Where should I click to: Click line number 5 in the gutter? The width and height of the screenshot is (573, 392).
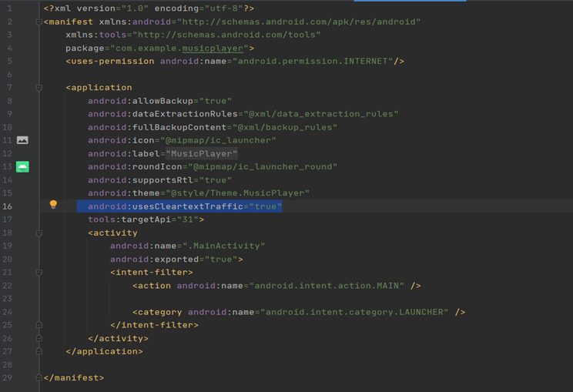(8, 61)
